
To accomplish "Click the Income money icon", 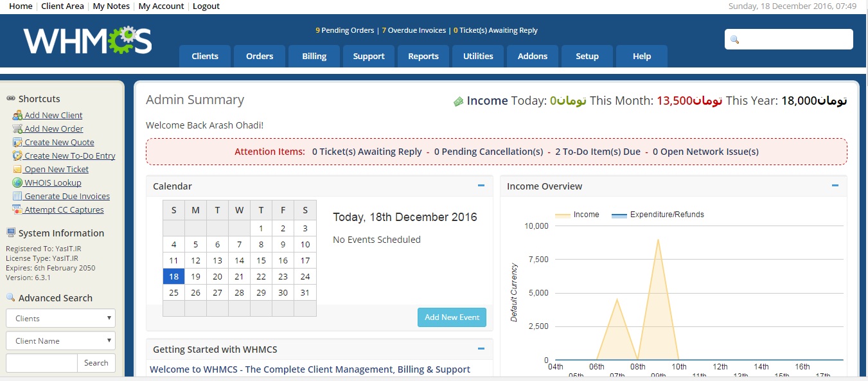I will click(x=458, y=102).
